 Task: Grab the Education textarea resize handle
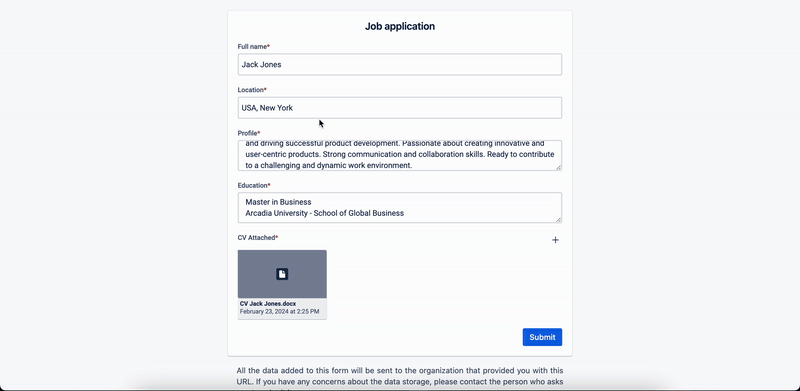pyautogui.click(x=559, y=219)
